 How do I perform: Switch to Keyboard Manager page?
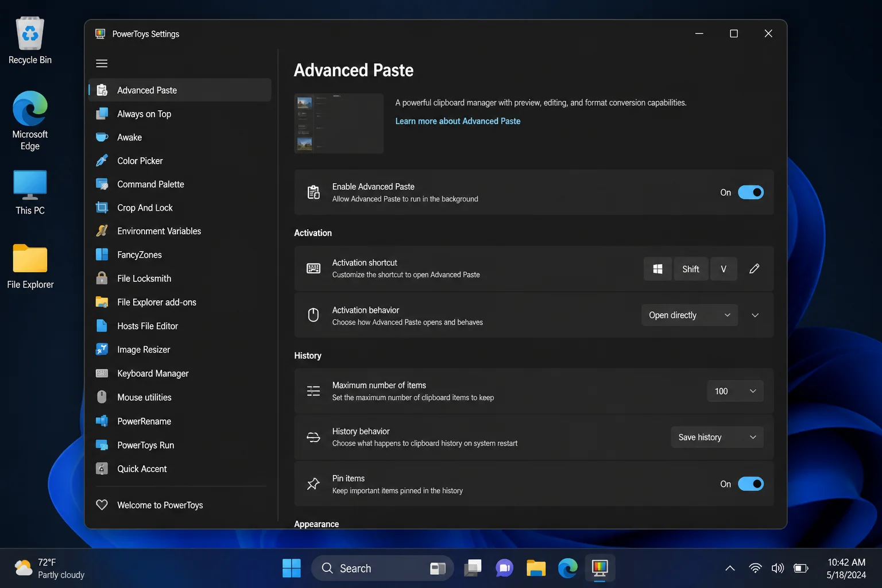pyautogui.click(x=180, y=373)
